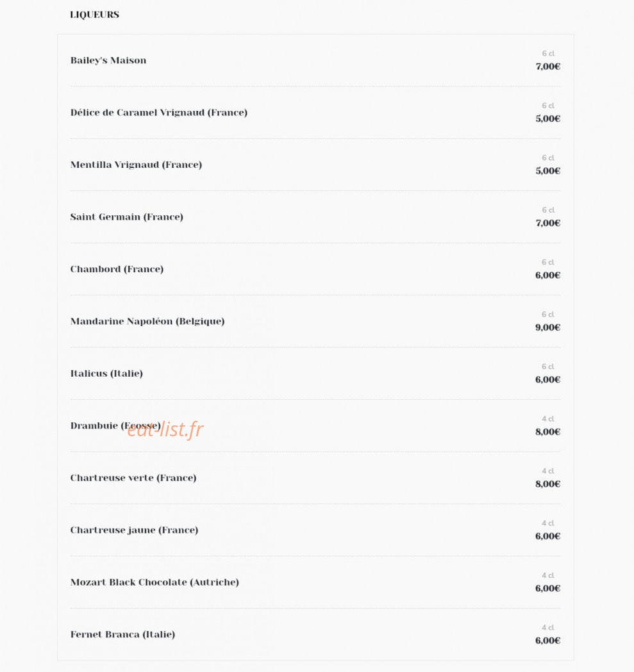Open Délice de Caramel Vrignaud entry
The image size is (634, 672).
(159, 113)
